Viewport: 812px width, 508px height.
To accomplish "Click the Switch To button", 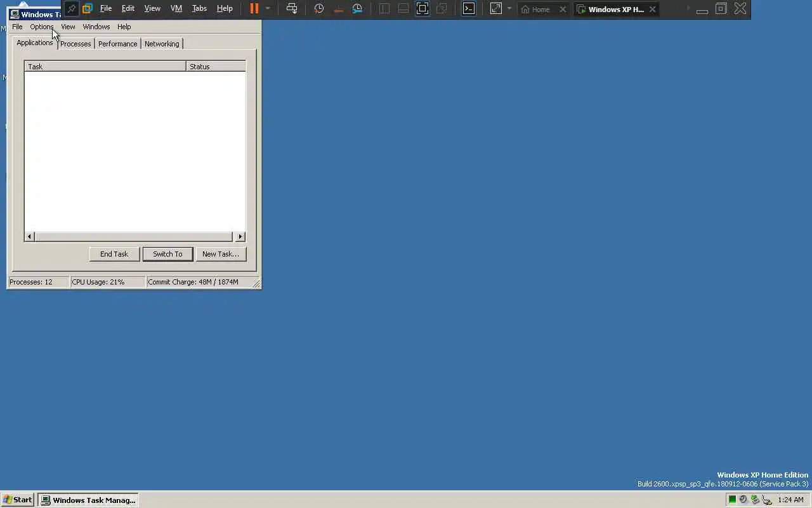I will pos(167,254).
